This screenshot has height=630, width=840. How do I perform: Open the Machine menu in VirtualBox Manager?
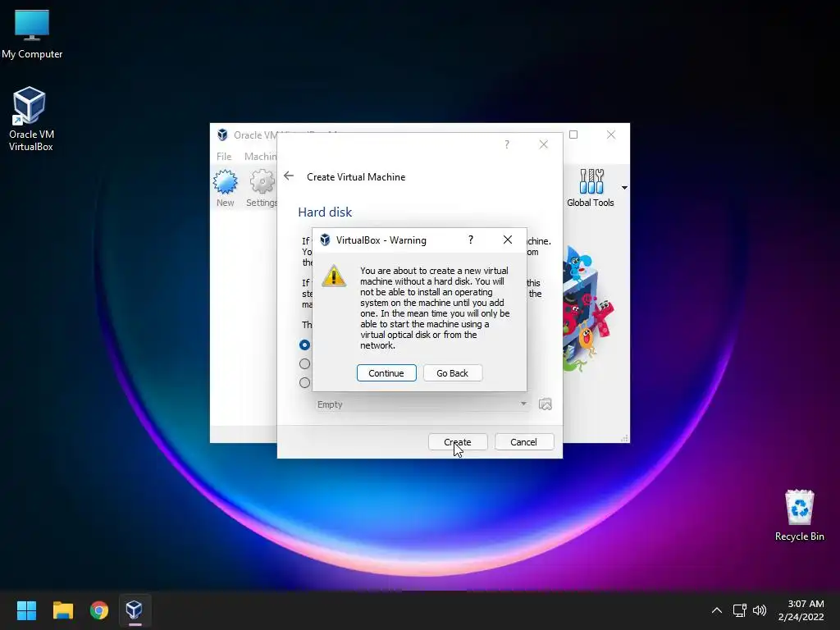260,157
